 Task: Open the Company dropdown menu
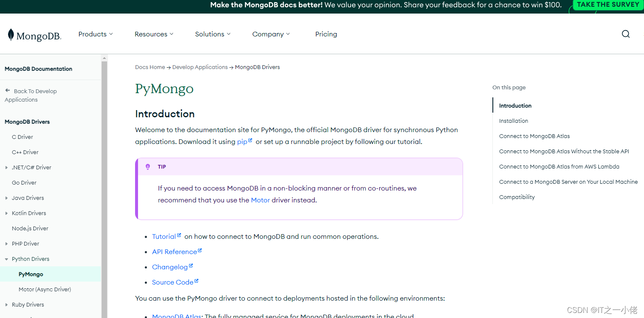(271, 34)
